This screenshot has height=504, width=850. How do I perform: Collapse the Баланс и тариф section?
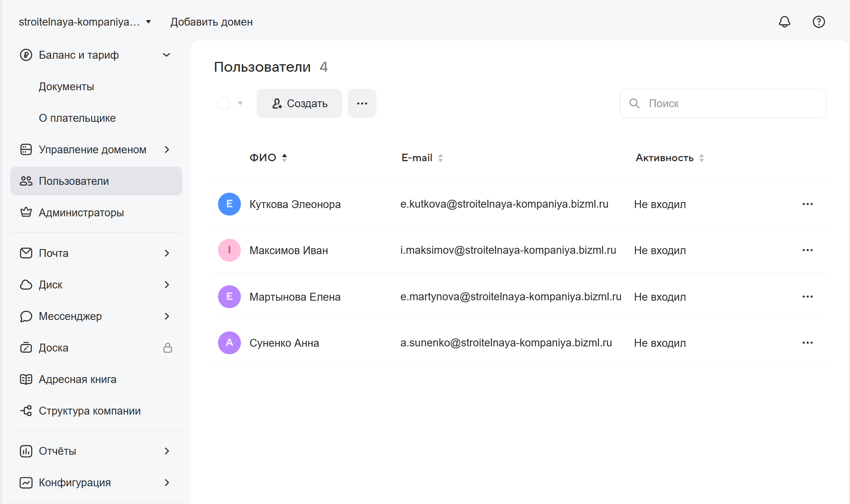click(x=166, y=55)
